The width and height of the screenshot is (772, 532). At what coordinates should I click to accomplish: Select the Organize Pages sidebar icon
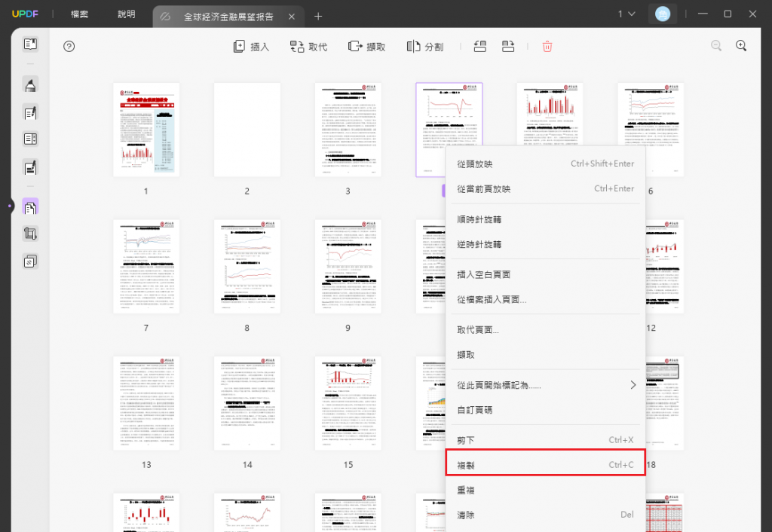coord(30,207)
